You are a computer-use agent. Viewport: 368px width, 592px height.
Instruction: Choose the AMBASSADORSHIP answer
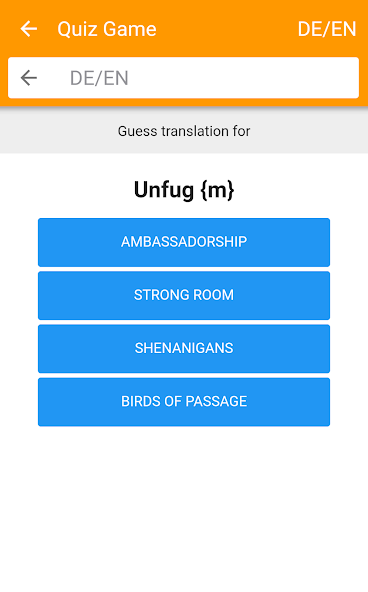click(184, 242)
